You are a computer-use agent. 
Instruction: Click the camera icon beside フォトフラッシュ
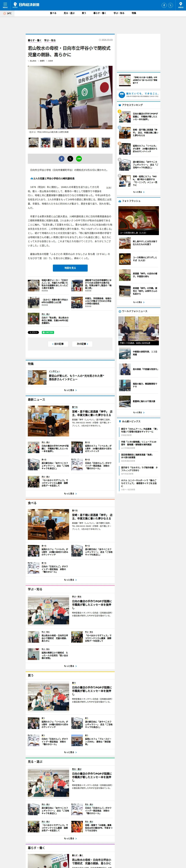coord(120,201)
